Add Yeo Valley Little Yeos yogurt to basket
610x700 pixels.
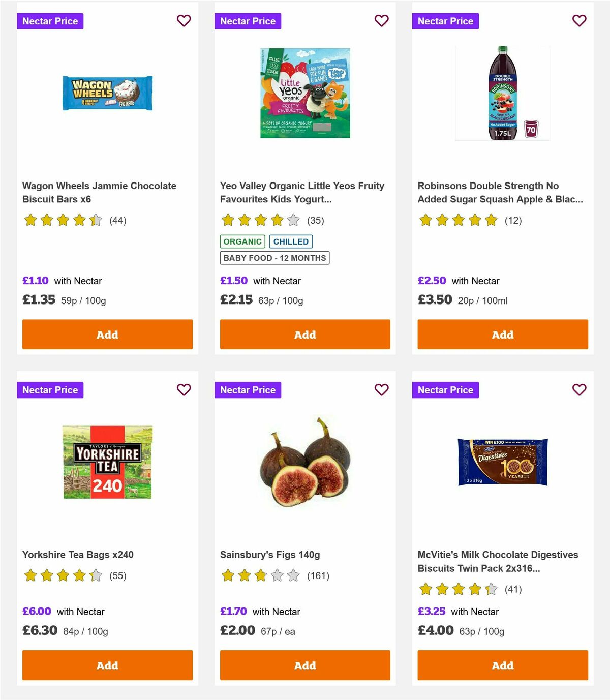point(304,334)
